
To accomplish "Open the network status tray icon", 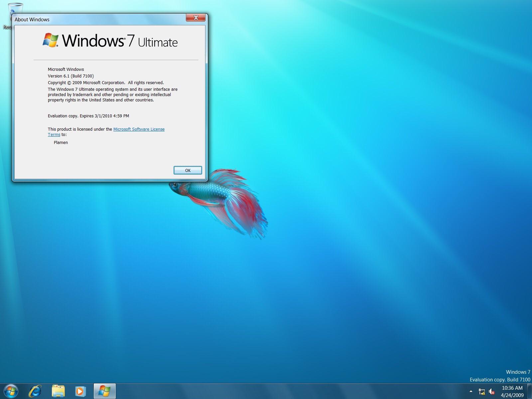I will tap(482, 392).
